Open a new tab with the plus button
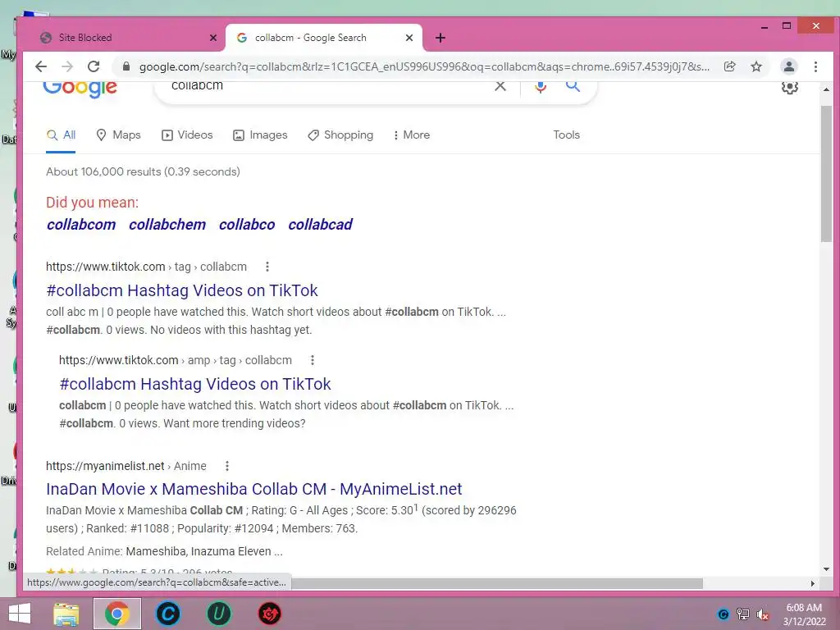This screenshot has width=840, height=630. point(441,38)
